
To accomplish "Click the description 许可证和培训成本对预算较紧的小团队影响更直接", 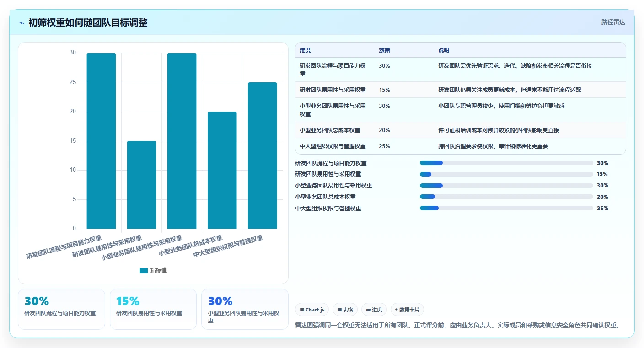I will (x=499, y=130).
